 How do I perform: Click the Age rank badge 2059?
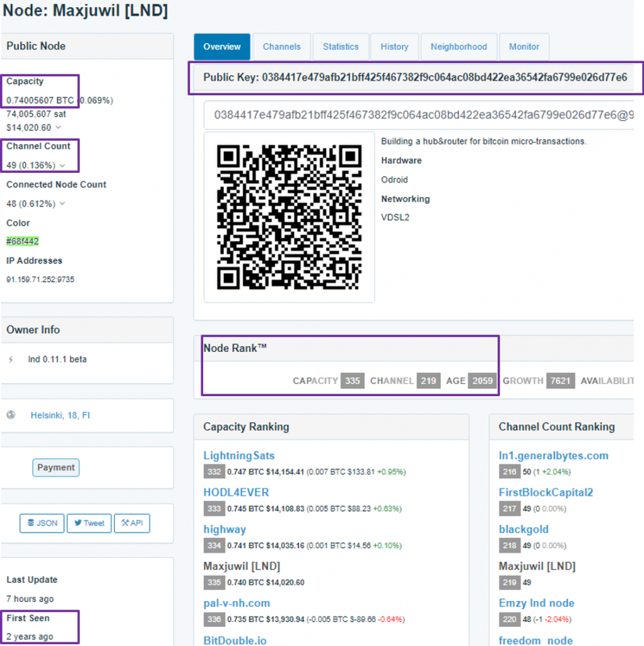click(x=483, y=380)
